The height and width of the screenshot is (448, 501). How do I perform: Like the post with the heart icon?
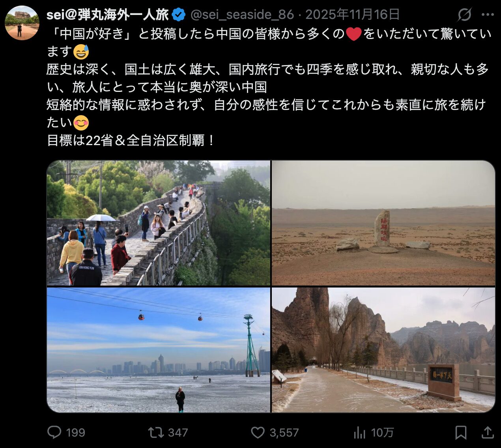[x=258, y=433]
